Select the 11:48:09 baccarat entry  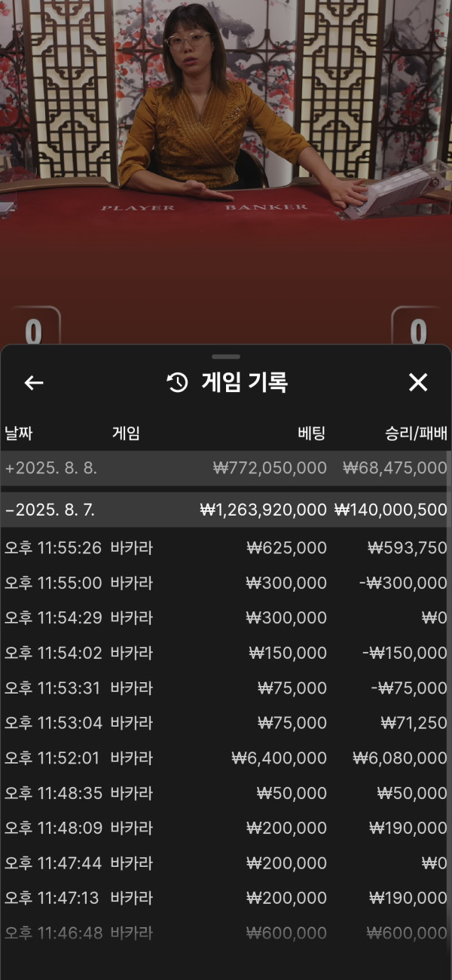click(226, 828)
